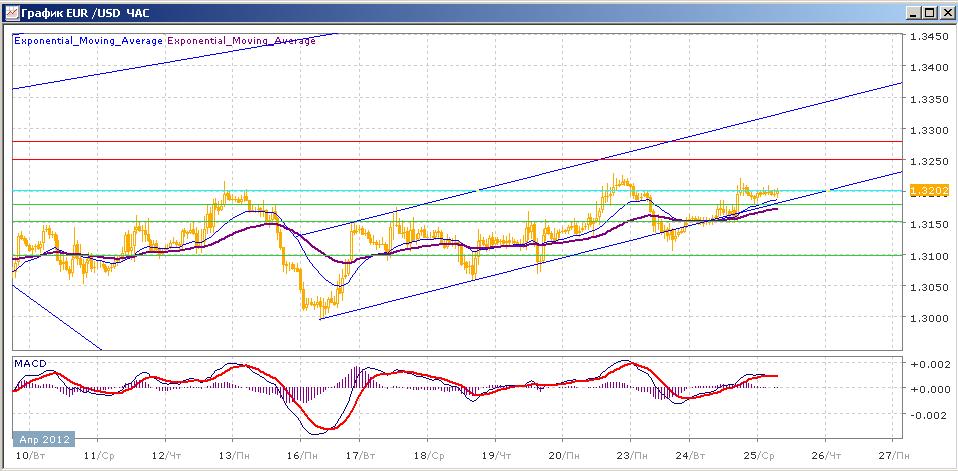958x471 pixels.
Task: Maximize the EUR/USD chart window
Action: (929, 12)
